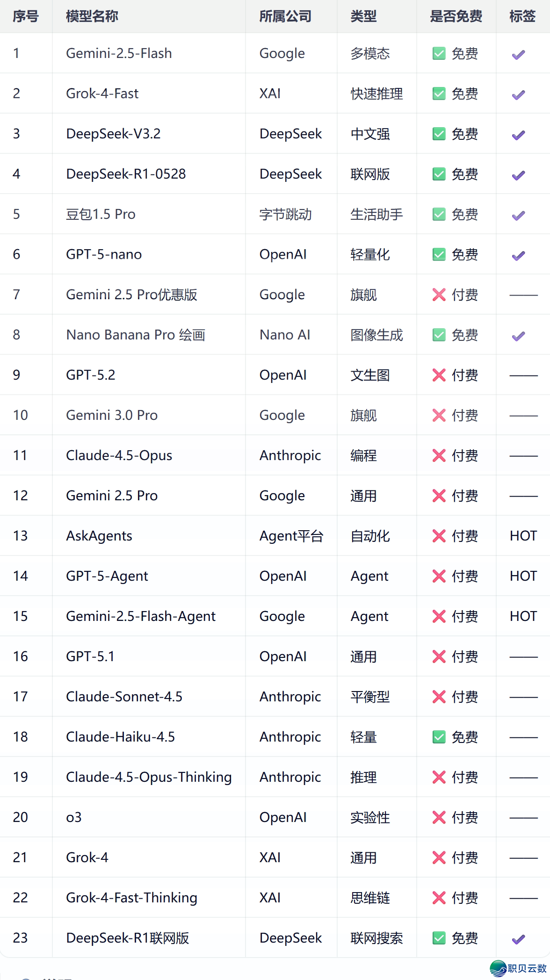Click the Grok-4-Fast-Thinking model name
Screen dimensions: 550x980
pos(131,898)
